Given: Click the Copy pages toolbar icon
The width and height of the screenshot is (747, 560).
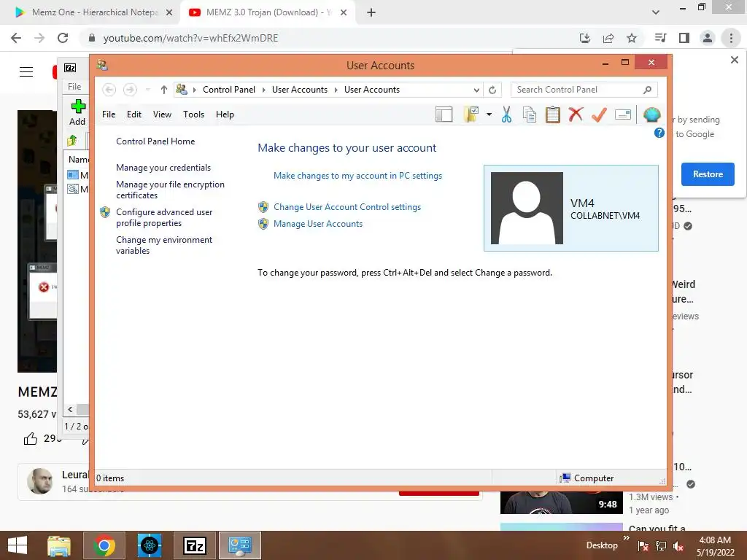Looking at the screenshot, I should [x=530, y=114].
